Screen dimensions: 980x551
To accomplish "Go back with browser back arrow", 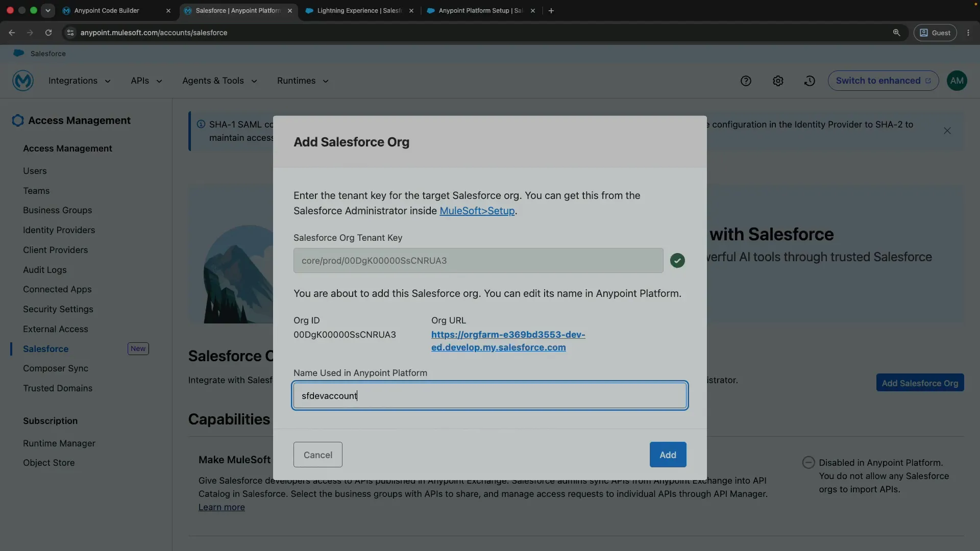I will [12, 33].
